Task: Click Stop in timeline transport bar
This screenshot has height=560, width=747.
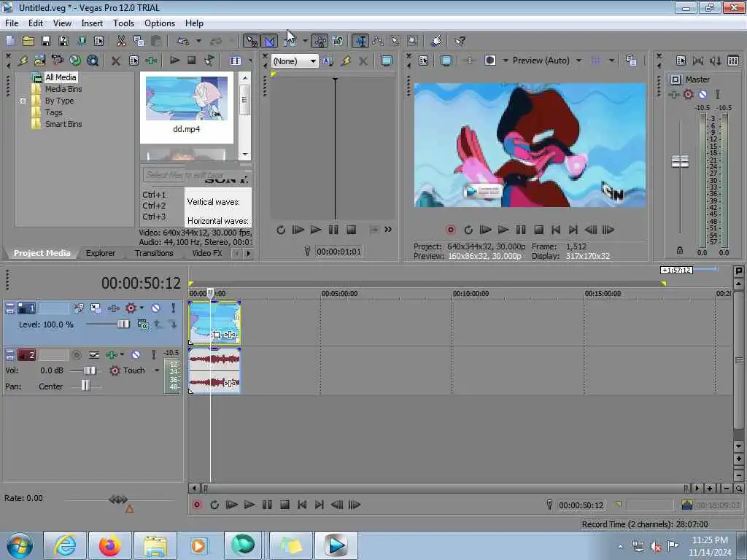Action: [x=285, y=505]
